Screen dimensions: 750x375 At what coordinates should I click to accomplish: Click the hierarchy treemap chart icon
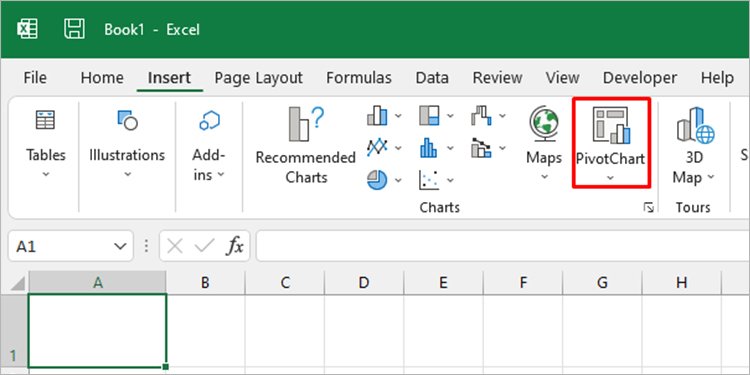coord(429,115)
